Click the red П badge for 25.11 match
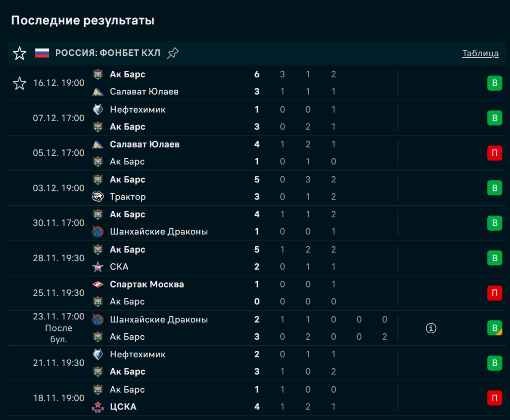This screenshot has height=420, width=510. point(494,293)
